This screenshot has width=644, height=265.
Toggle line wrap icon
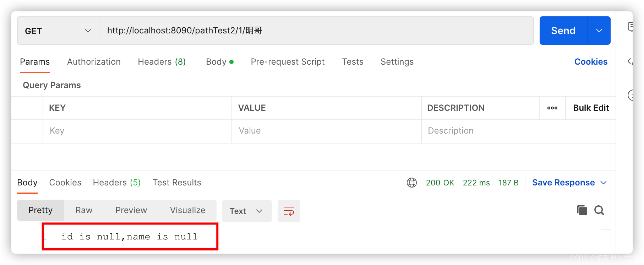289,211
